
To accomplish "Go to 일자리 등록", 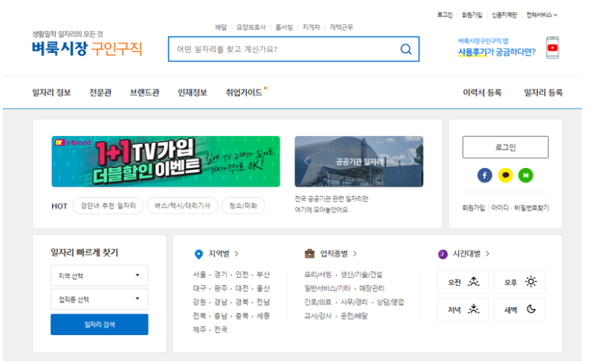I will (544, 93).
